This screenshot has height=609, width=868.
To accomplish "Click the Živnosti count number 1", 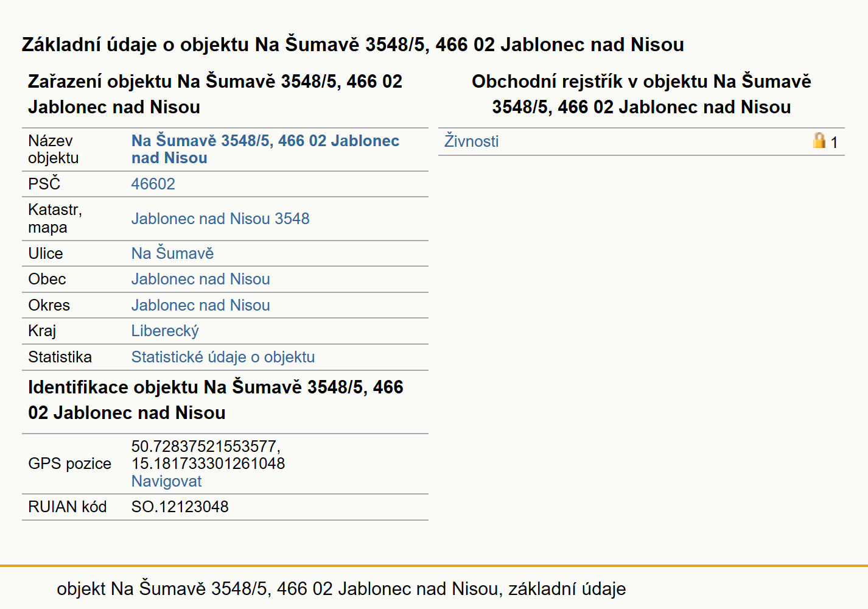I will click(834, 143).
